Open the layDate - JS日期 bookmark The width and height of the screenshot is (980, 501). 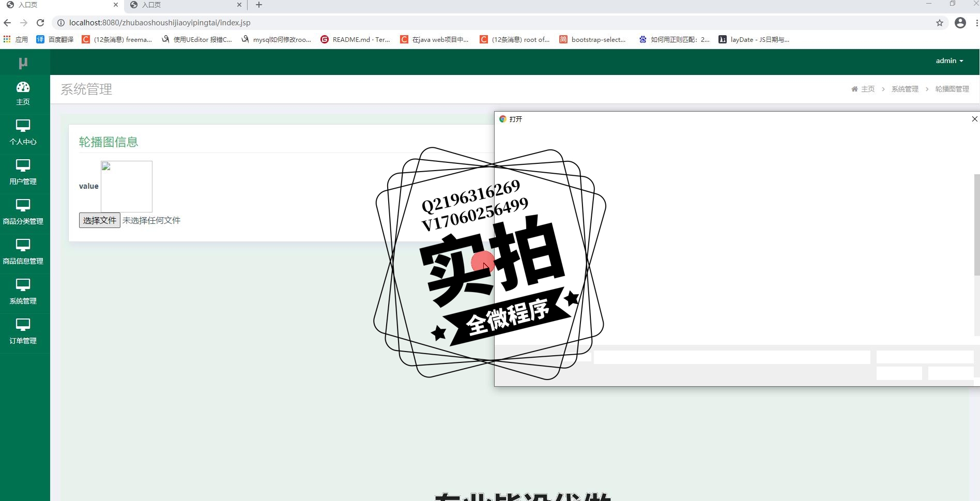coord(754,39)
